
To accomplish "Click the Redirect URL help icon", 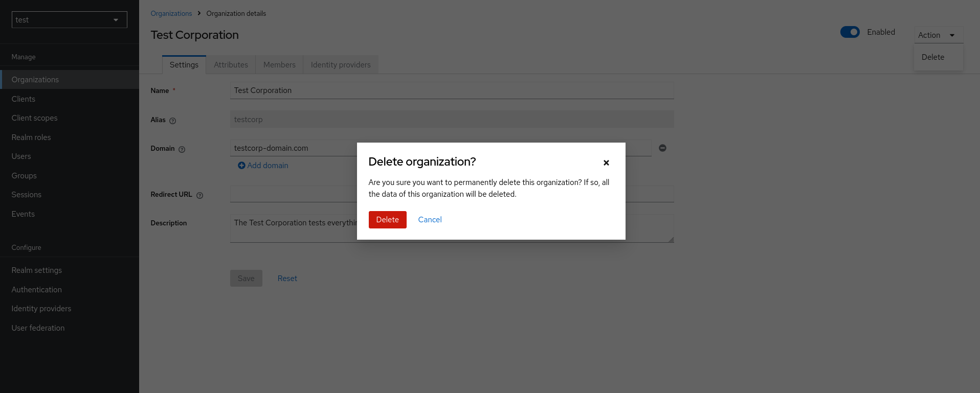I will pos(199,195).
